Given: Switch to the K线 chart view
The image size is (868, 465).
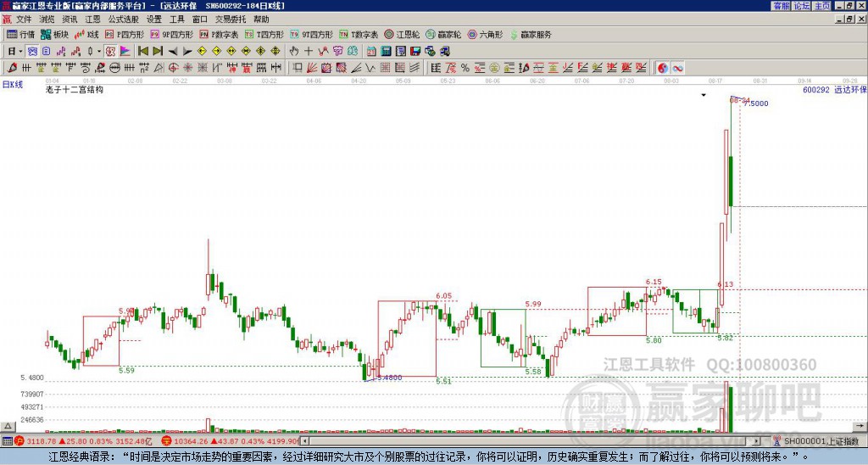Looking at the screenshot, I should click(x=86, y=34).
